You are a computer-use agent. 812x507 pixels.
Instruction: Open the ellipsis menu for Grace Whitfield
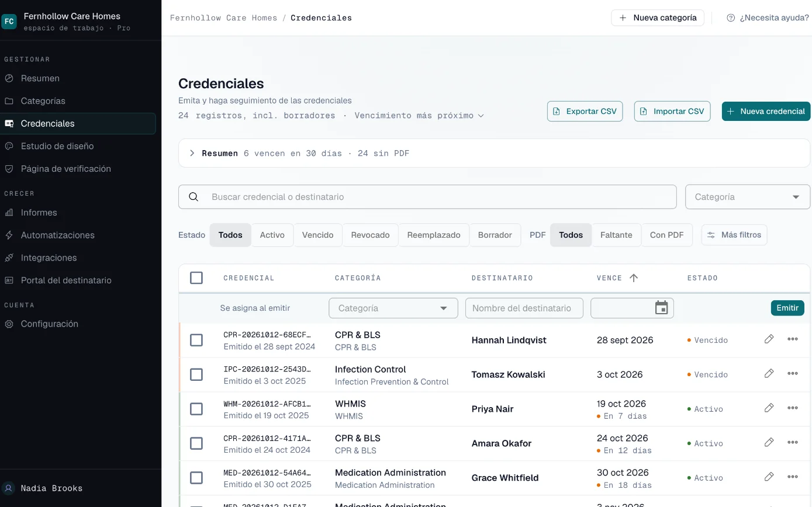[x=793, y=477]
